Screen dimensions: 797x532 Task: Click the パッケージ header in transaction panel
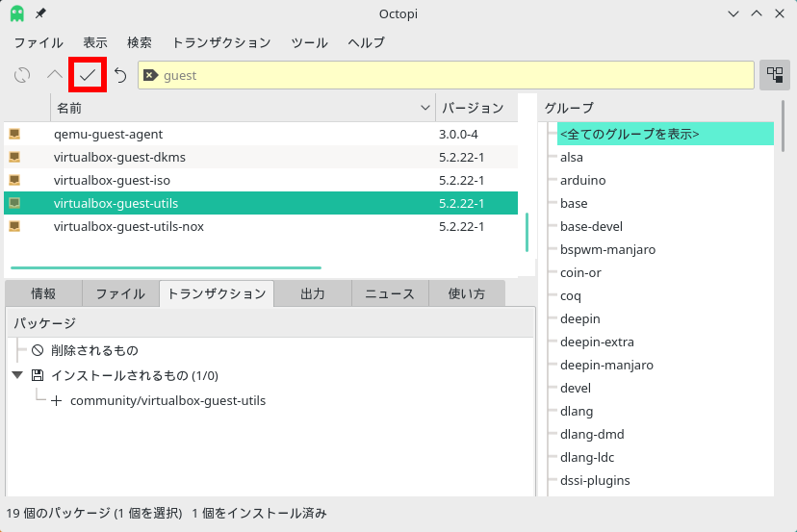pyautogui.click(x=270, y=323)
